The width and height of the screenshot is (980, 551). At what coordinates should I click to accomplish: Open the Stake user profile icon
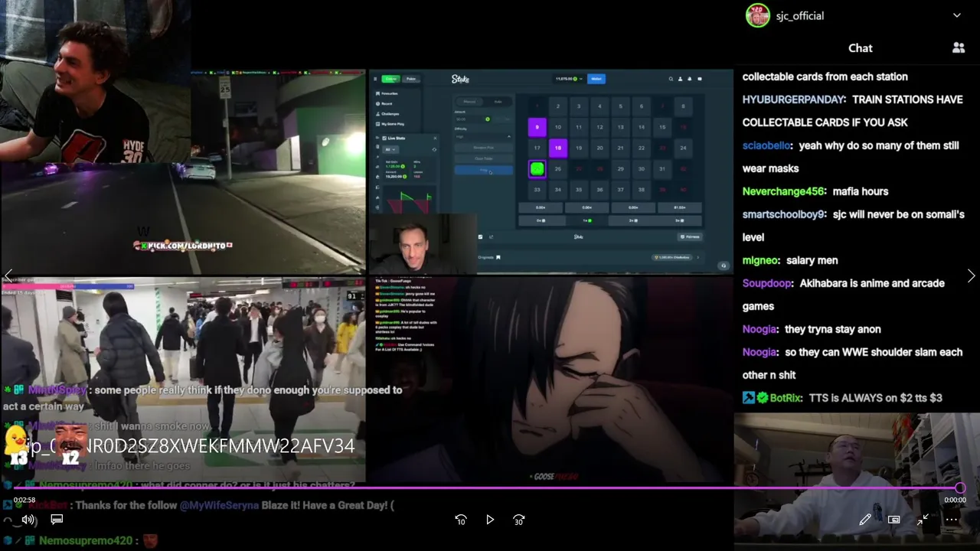681,79
